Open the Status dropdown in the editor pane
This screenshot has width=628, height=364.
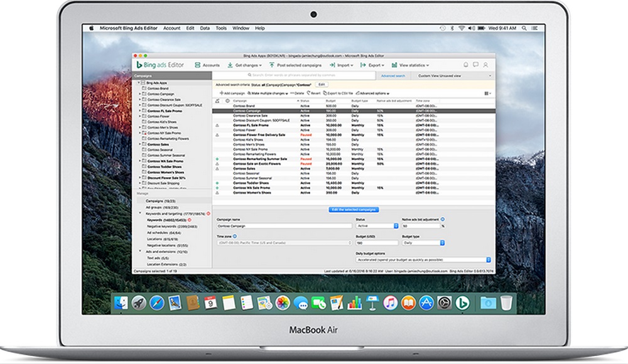click(x=377, y=226)
